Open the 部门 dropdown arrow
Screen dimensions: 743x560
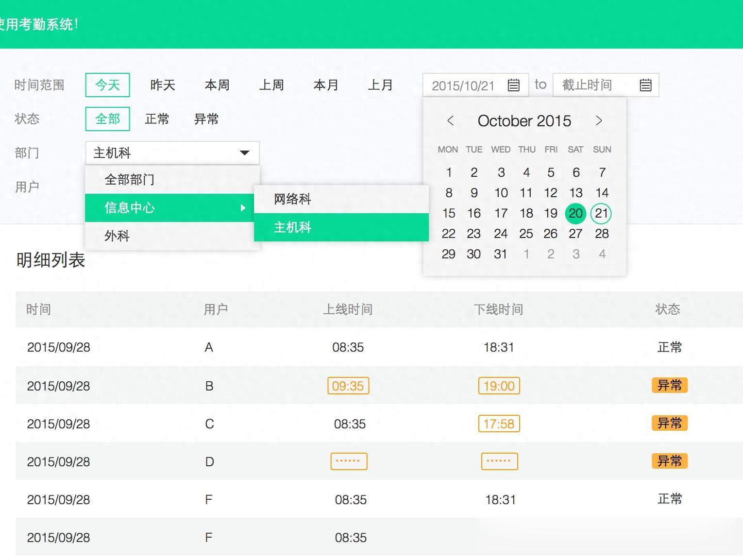(x=245, y=153)
